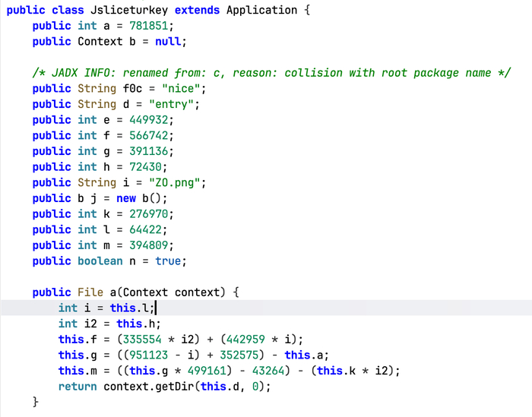Screen dimensions: 532x417
Task: Click the File return type of method a
Action: [90, 292]
